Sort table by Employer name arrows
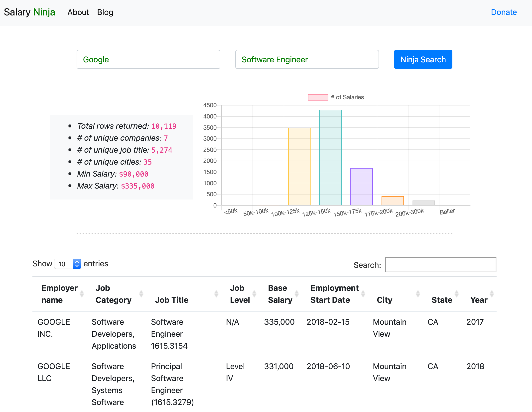The image size is (532, 412). coord(82,294)
